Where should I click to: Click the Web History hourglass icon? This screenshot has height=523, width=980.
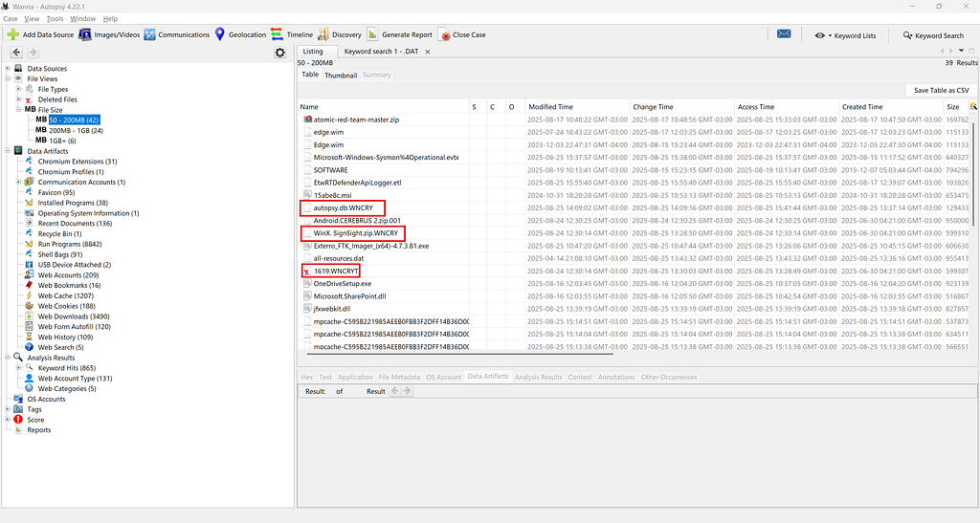(x=29, y=337)
